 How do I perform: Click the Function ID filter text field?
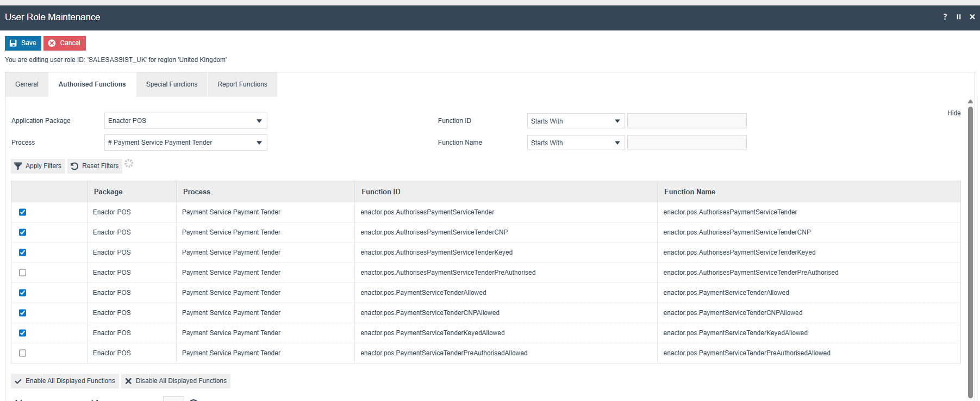[687, 121]
